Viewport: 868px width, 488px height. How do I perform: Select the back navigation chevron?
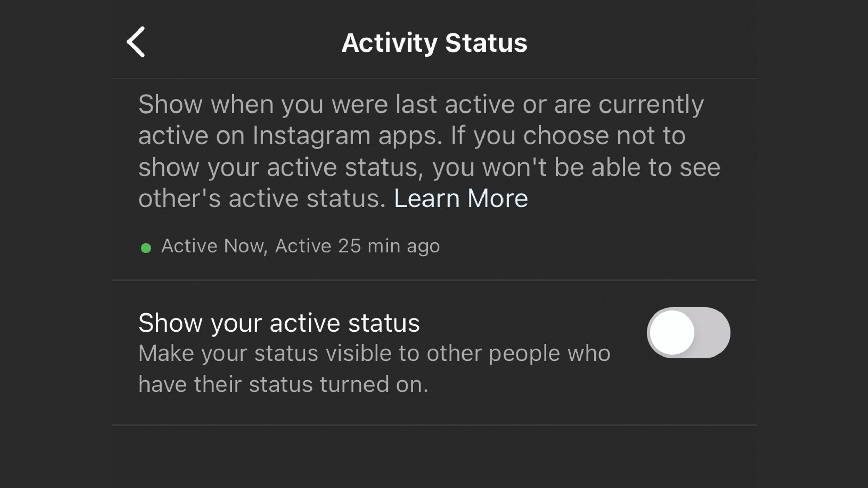pyautogui.click(x=135, y=42)
